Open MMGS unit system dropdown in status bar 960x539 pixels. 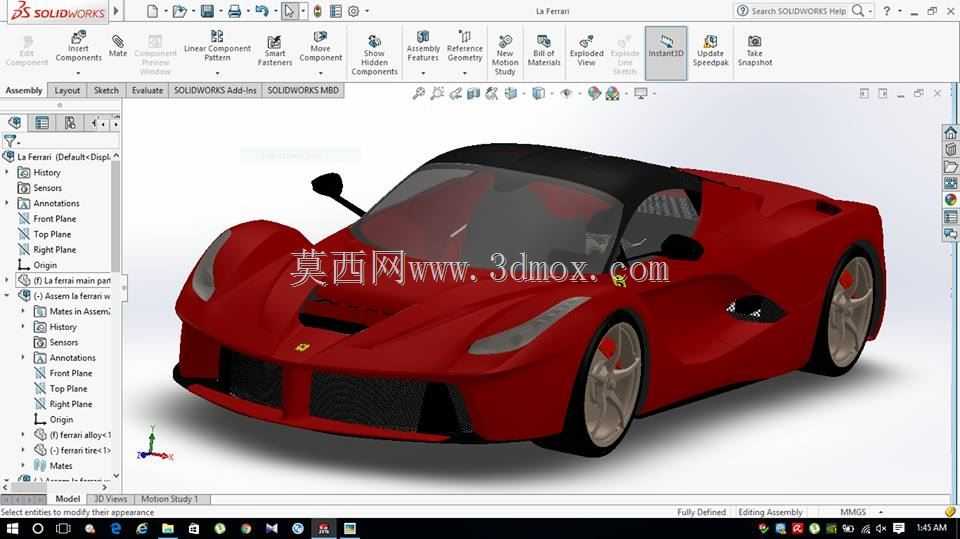pyautogui.click(x=881, y=512)
